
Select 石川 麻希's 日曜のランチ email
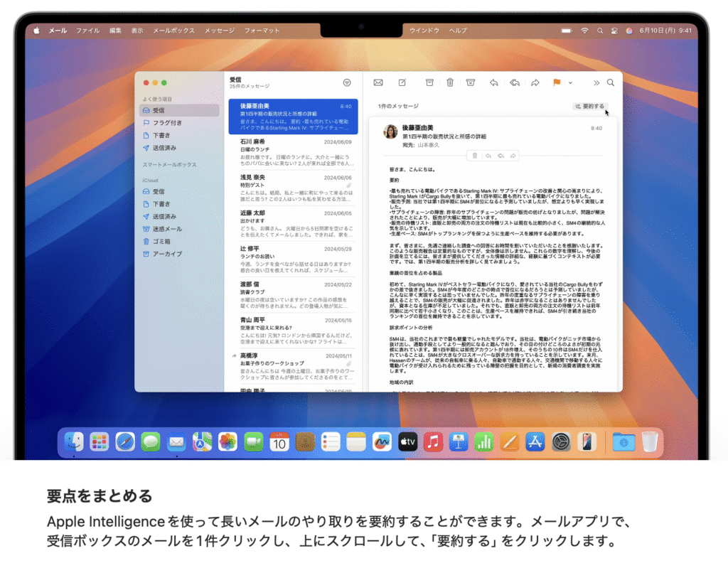tap(293, 152)
